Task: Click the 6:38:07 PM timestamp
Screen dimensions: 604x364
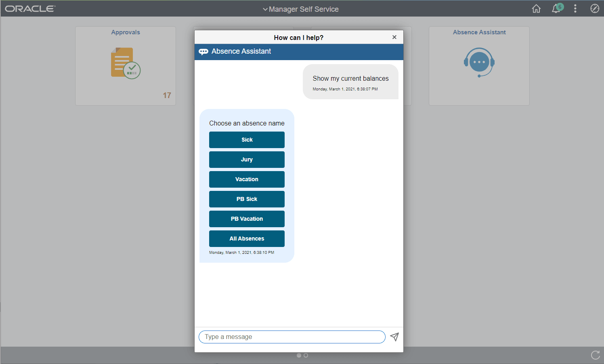Action: coord(345,89)
